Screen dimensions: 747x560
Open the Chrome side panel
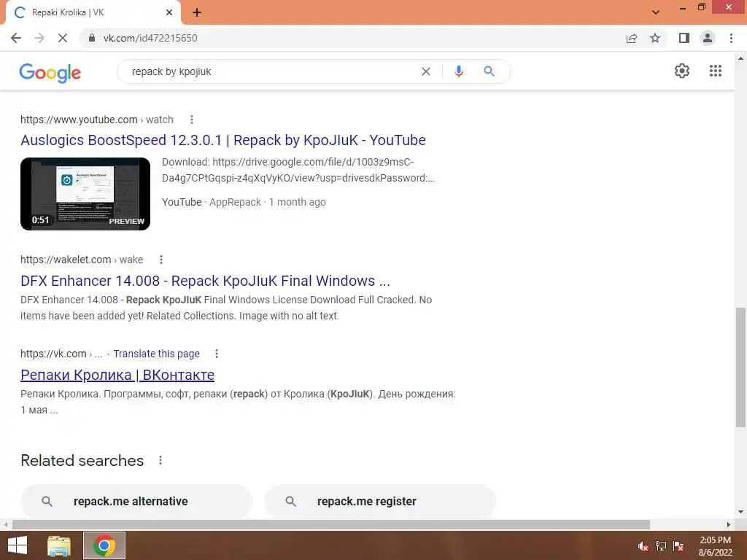click(684, 38)
